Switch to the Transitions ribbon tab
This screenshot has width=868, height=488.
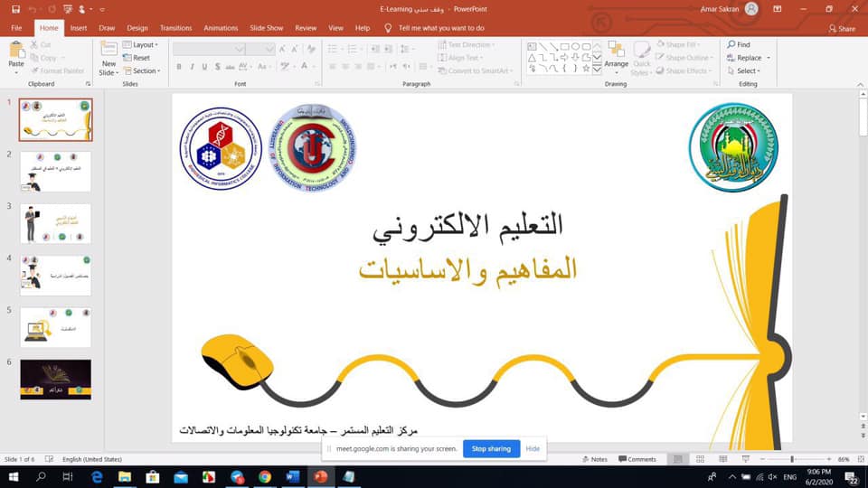click(x=175, y=28)
